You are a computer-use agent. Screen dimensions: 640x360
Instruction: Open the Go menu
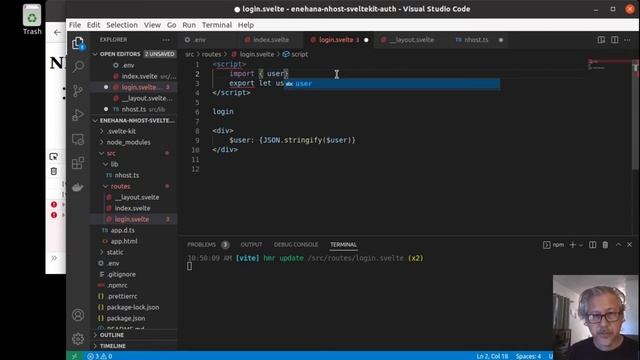point(171,25)
